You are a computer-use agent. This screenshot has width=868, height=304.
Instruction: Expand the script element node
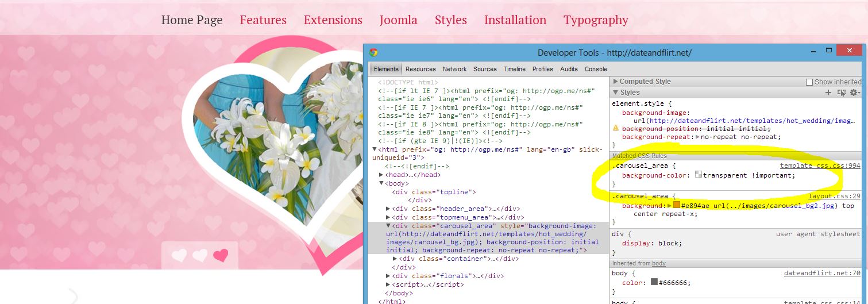(388, 284)
